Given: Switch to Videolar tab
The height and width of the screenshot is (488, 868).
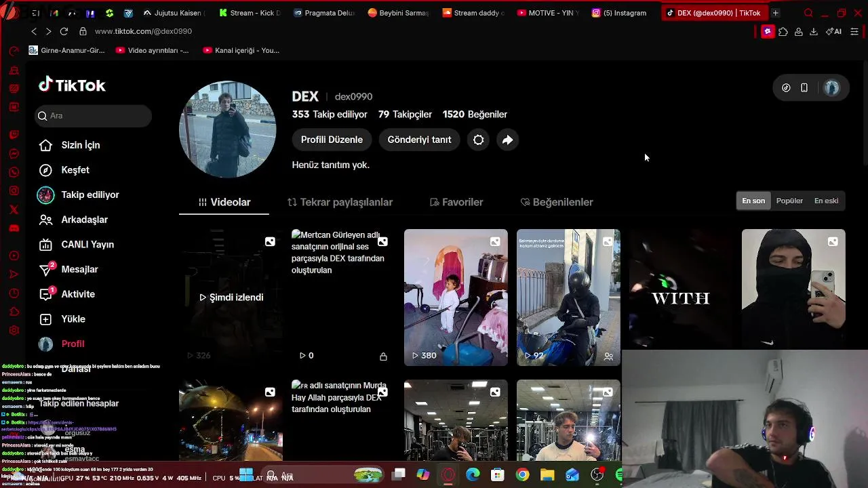Looking at the screenshot, I should pos(224,202).
